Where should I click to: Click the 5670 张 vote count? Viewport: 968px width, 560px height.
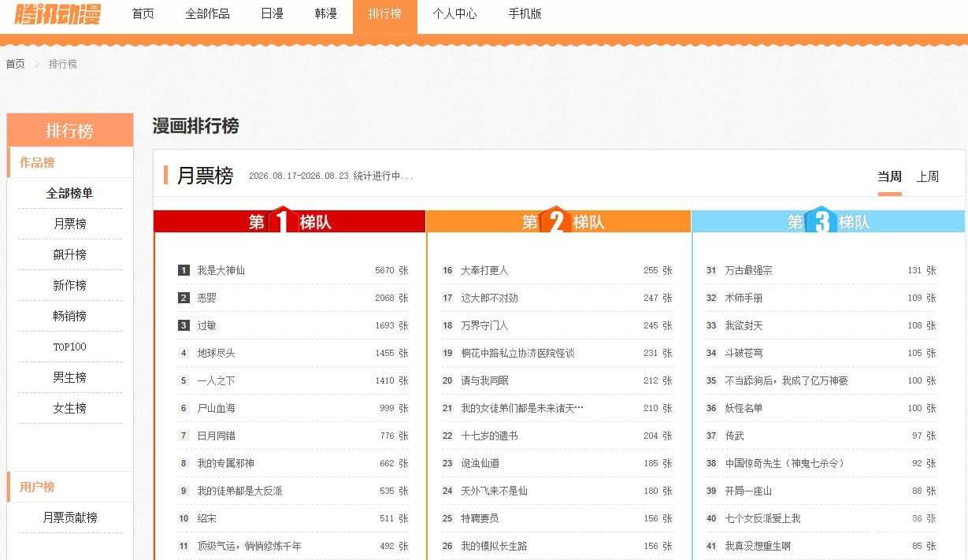391,270
